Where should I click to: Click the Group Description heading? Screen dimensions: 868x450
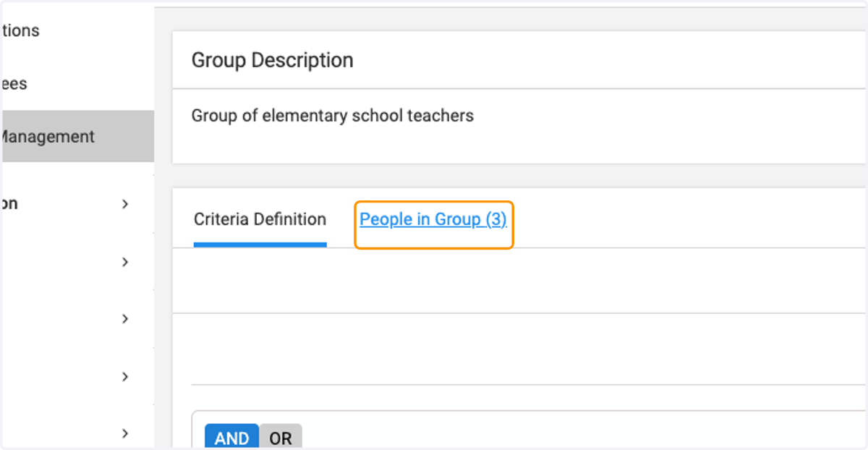click(x=272, y=60)
